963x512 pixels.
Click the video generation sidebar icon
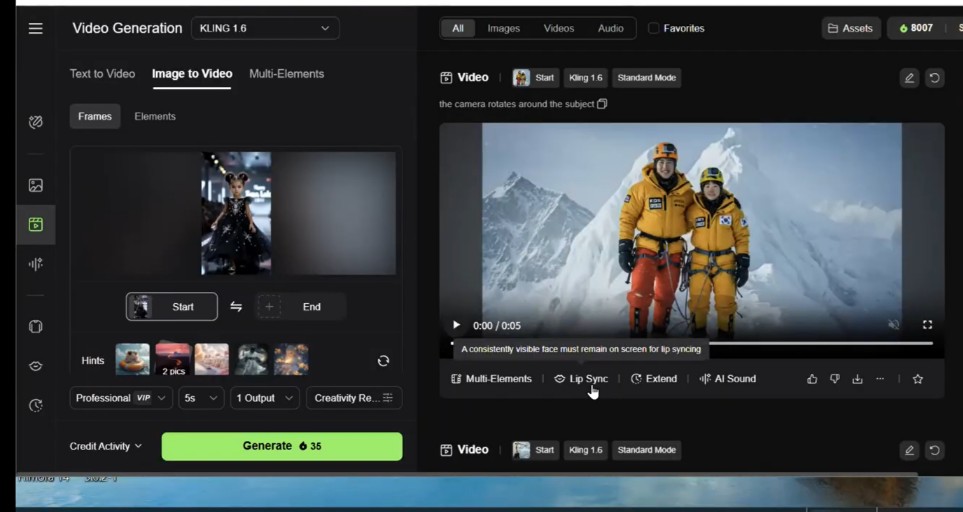click(36, 225)
